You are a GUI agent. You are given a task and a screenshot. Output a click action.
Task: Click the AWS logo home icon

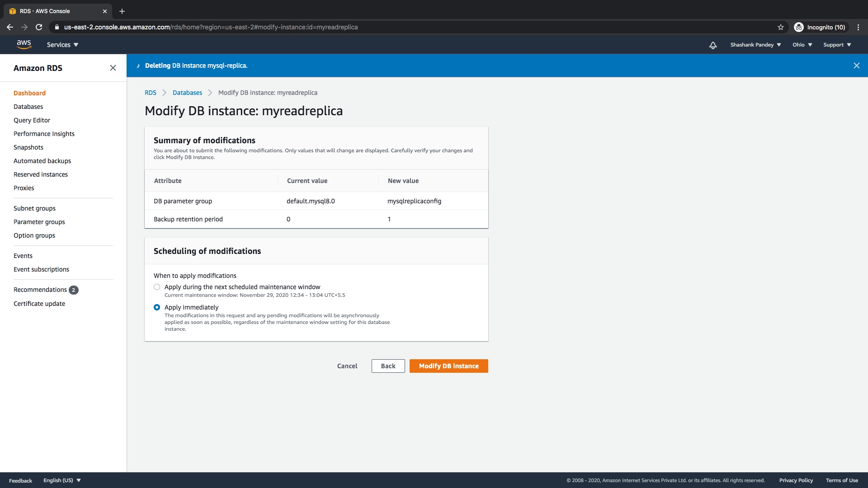coord(24,44)
